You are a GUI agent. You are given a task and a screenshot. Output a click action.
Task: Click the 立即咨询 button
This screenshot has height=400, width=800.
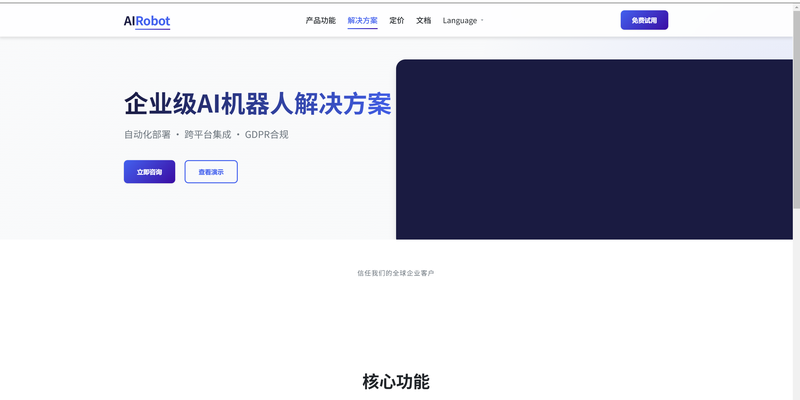pos(149,172)
